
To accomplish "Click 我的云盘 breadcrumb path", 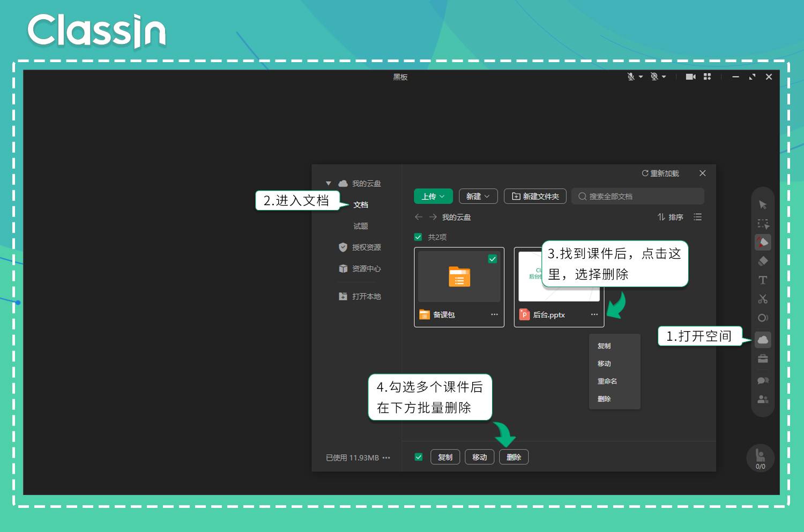I will (456, 218).
